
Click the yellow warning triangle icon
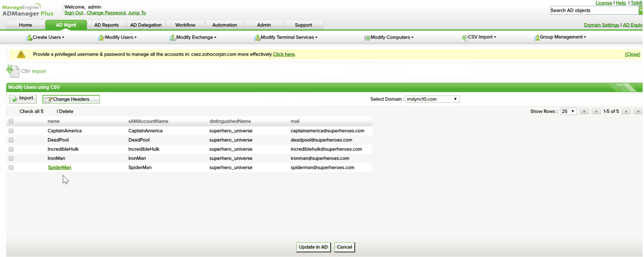21,54
